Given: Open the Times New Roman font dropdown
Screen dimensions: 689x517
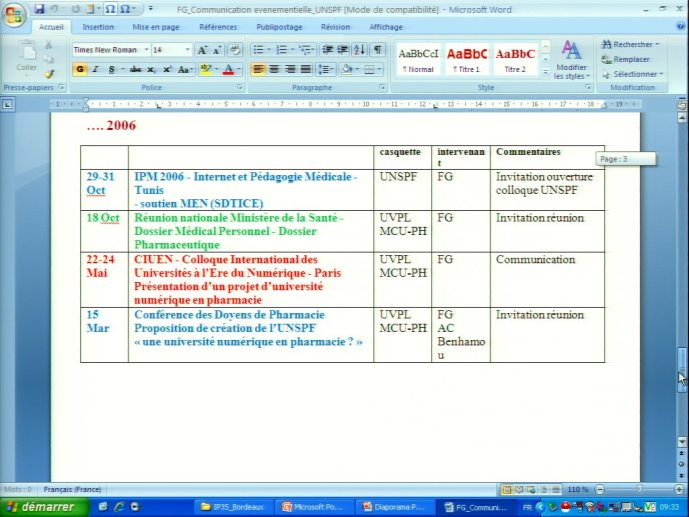Looking at the screenshot, I should (146, 50).
